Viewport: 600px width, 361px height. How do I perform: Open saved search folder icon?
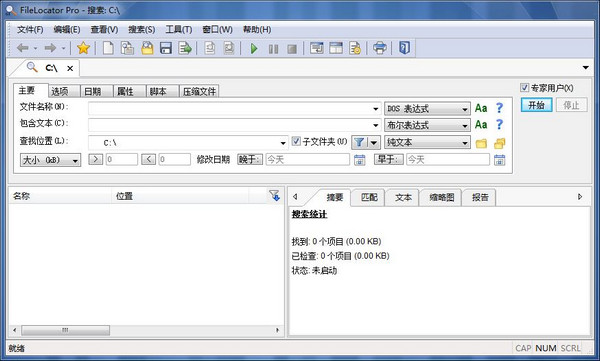[x=147, y=48]
